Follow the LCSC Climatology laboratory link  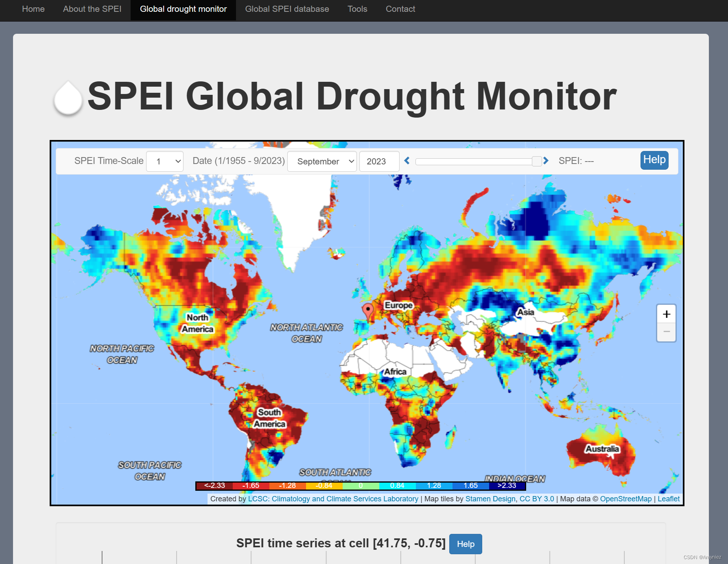(332, 498)
